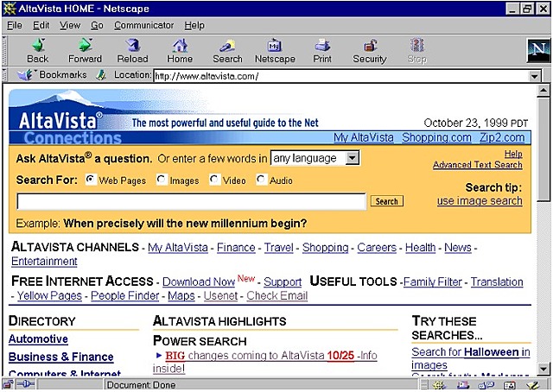Click the component bar grip handle

coord(424,385)
